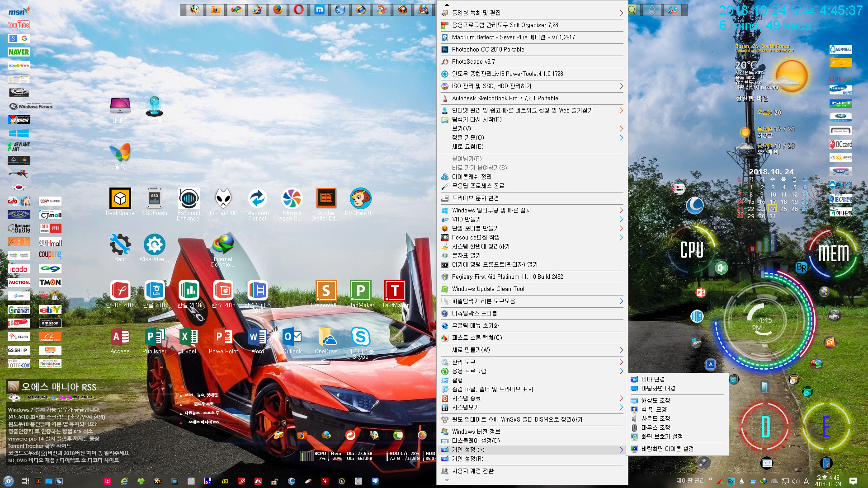Screen dimensions: 868x488
Task: Click the Firefox icon in top dock
Action: pos(278,9)
